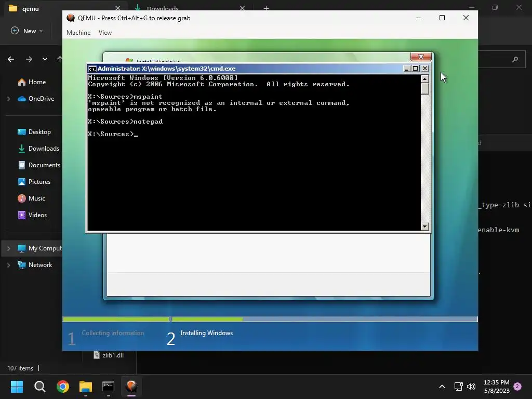
Task: Expand the Network tree node
Action: [x=8, y=265]
